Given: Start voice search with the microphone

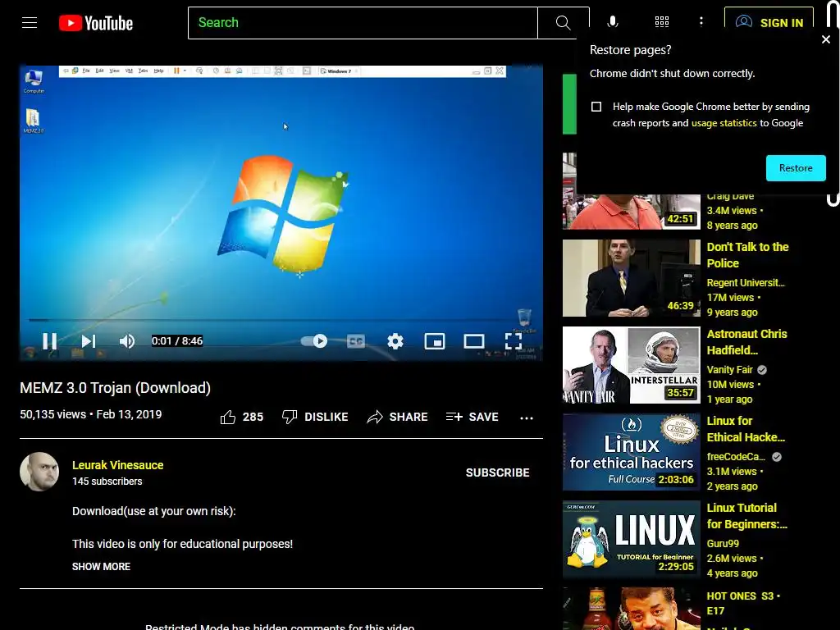Looking at the screenshot, I should click(612, 22).
